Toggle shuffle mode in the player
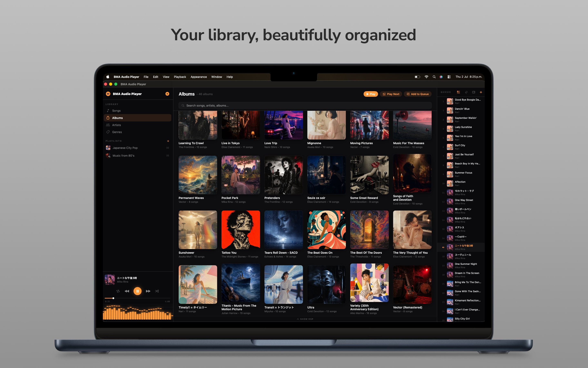 pyautogui.click(x=157, y=291)
